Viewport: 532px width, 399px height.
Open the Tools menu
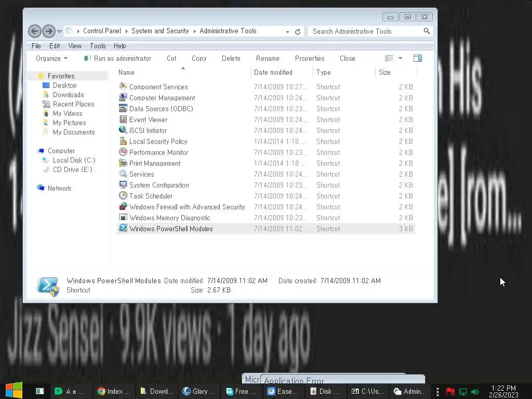[x=98, y=46]
